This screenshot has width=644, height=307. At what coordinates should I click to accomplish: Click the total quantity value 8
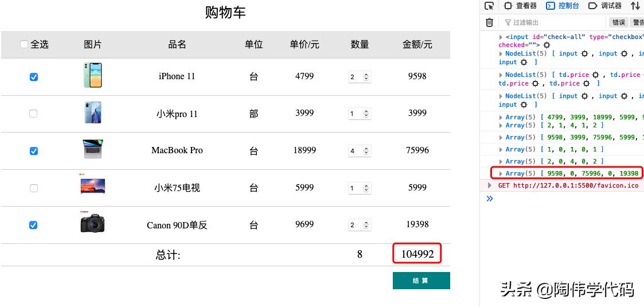click(360, 254)
